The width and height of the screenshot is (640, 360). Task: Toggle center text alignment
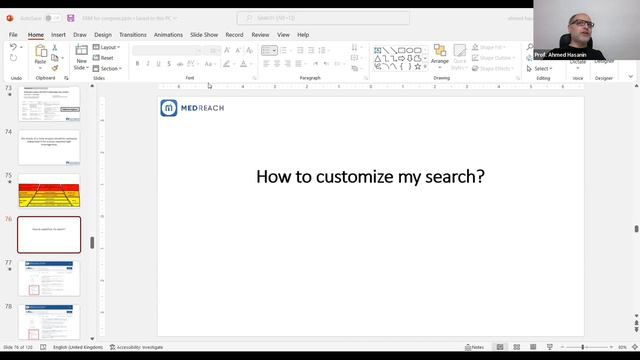(277, 64)
